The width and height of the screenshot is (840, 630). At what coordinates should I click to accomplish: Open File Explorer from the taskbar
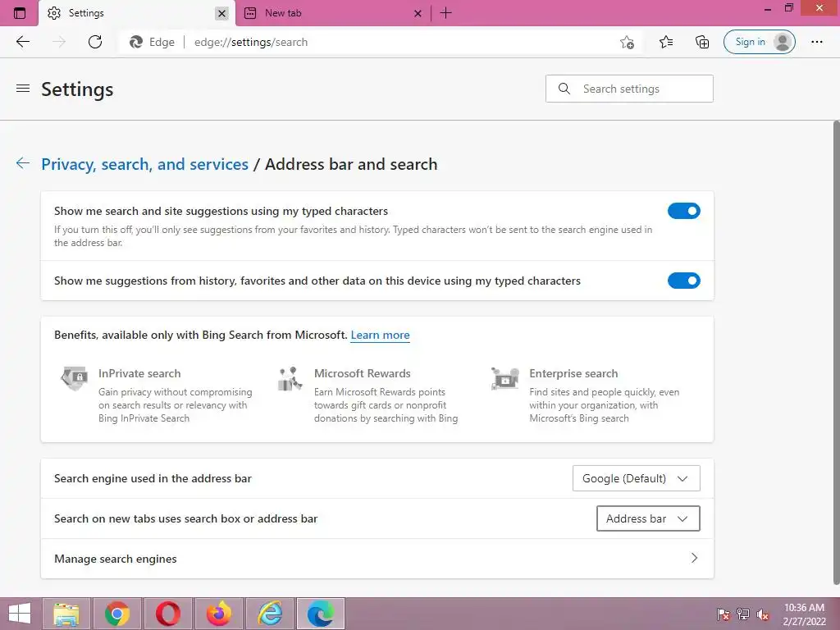[x=66, y=614]
